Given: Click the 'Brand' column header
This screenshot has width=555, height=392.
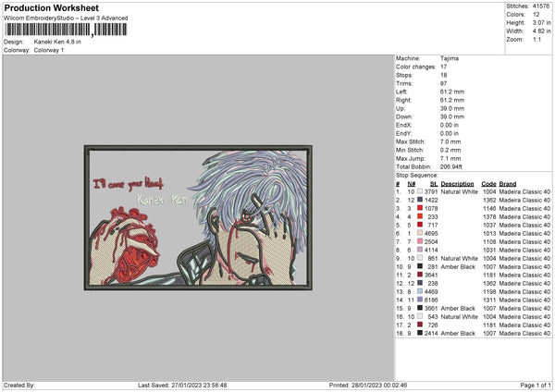Looking at the screenshot, I should tap(507, 184).
